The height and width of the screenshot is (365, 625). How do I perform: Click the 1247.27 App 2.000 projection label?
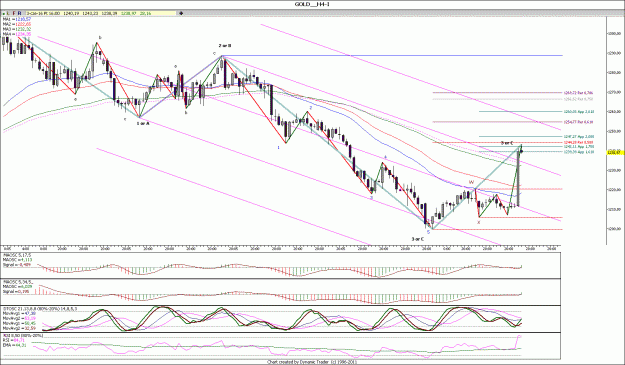tap(580, 136)
